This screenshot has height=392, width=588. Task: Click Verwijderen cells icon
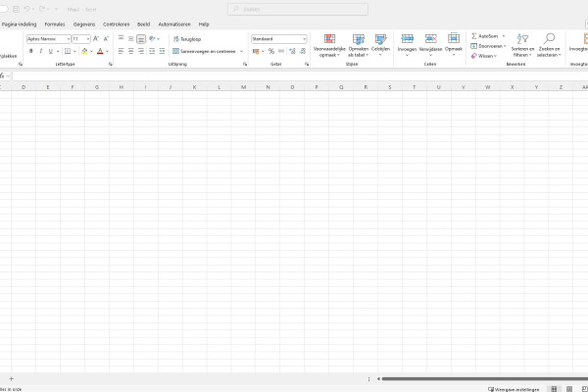pos(430,38)
